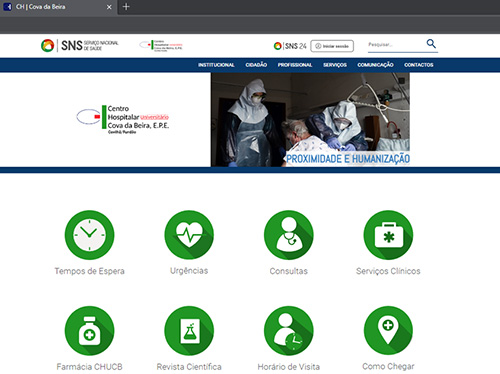Open the Urgências heartbeat icon
This screenshot has width=500, height=374.
189,235
